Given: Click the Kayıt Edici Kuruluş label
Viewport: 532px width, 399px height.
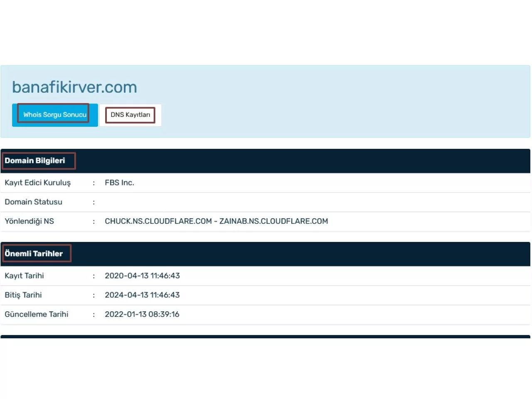Looking at the screenshot, I should click(x=37, y=183).
